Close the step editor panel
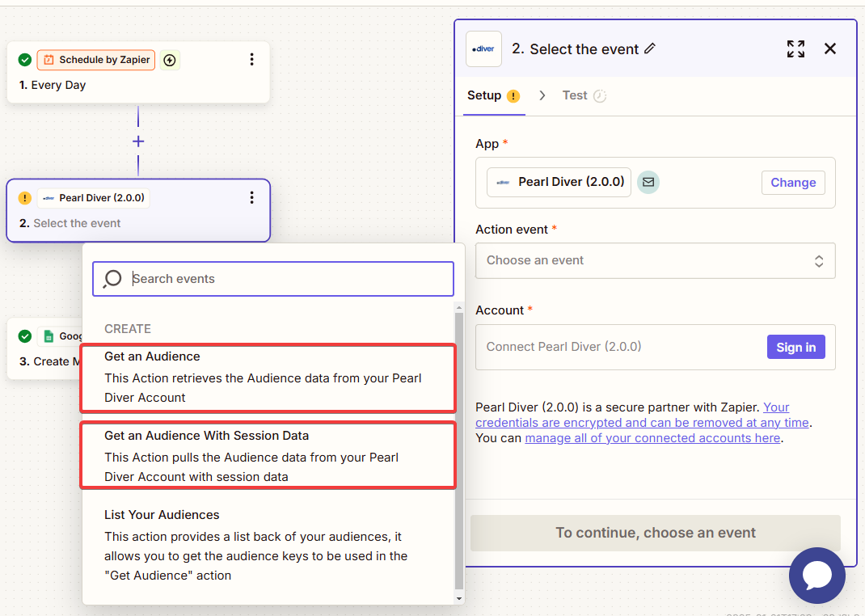865x616 pixels. [x=829, y=49]
